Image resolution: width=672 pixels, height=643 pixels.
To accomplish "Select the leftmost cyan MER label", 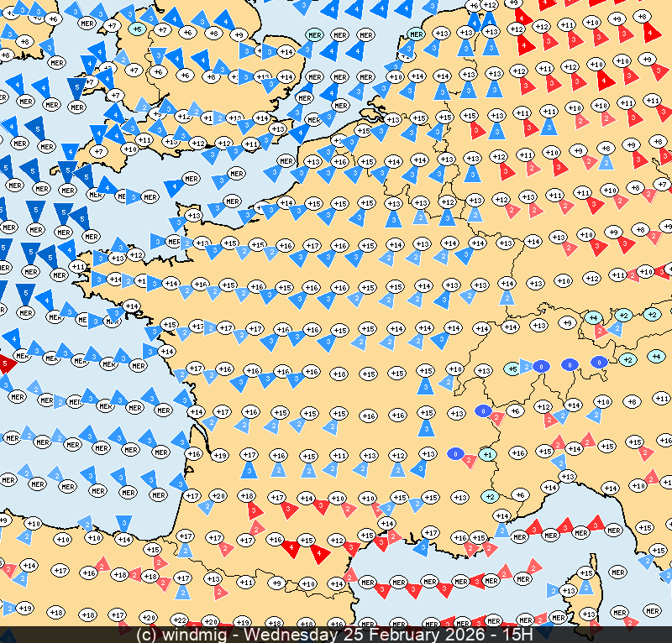I will click(x=315, y=35).
